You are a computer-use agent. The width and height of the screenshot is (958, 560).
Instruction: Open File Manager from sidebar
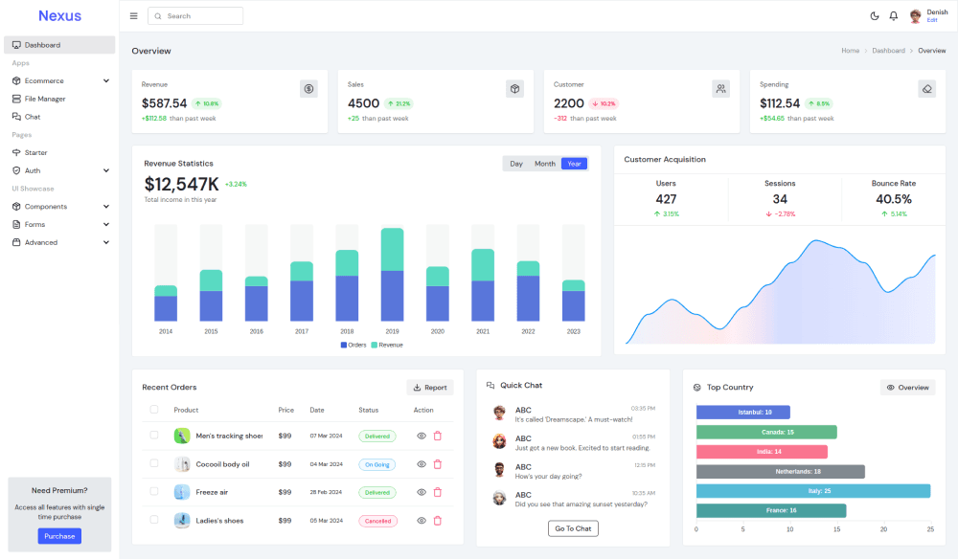pyautogui.click(x=44, y=99)
